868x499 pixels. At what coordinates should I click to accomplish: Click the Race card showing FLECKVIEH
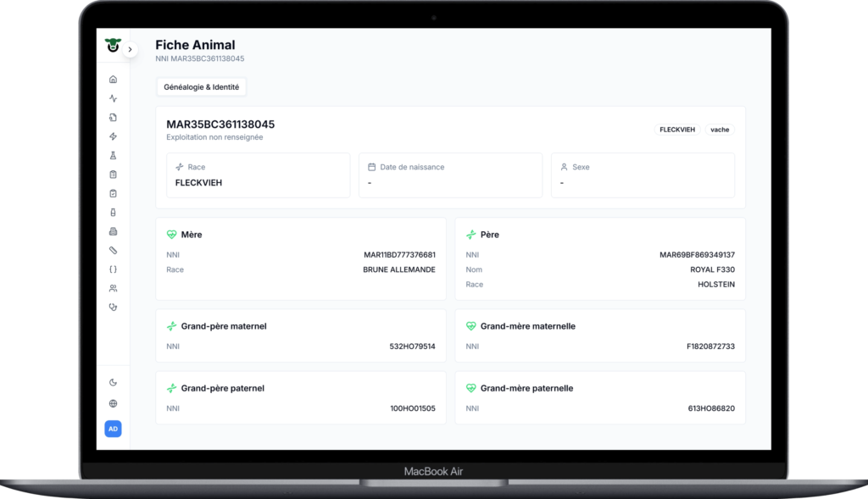pyautogui.click(x=258, y=175)
